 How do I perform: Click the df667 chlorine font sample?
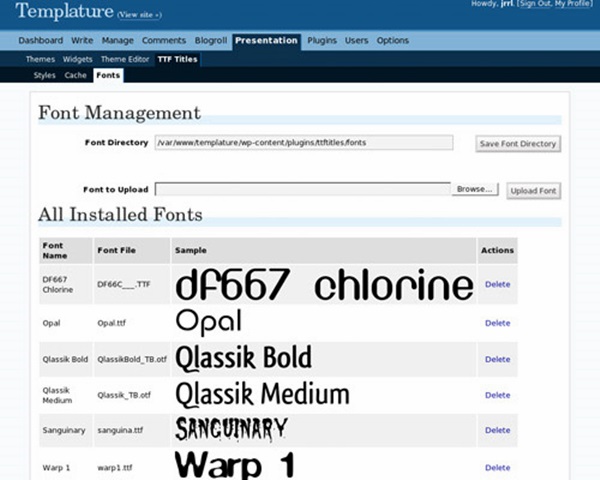tap(324, 284)
